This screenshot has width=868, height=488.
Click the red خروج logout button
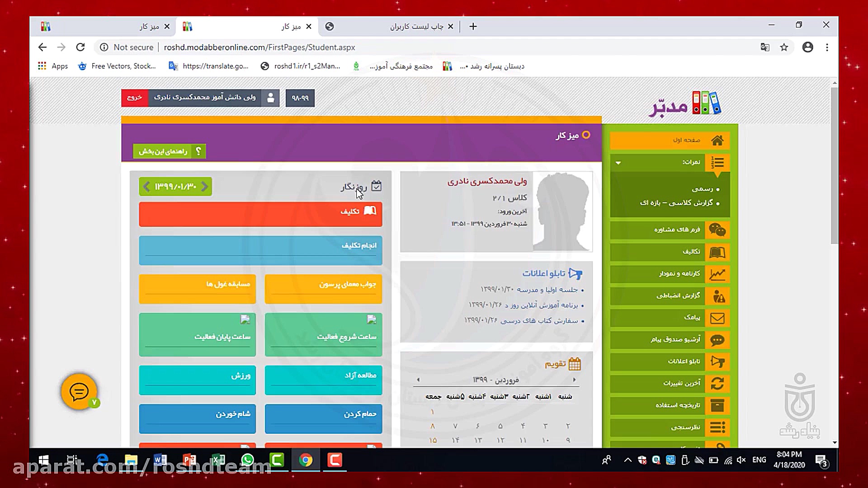[134, 98]
